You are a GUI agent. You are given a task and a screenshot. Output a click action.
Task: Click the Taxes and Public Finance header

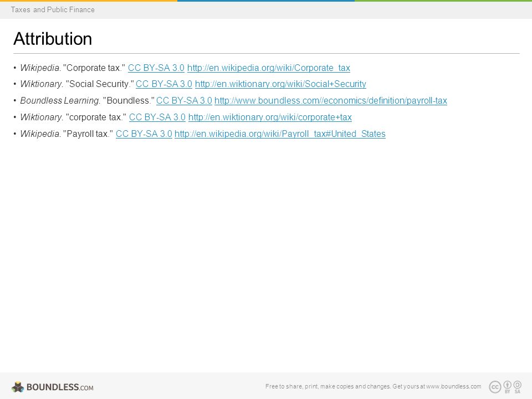click(x=53, y=9)
